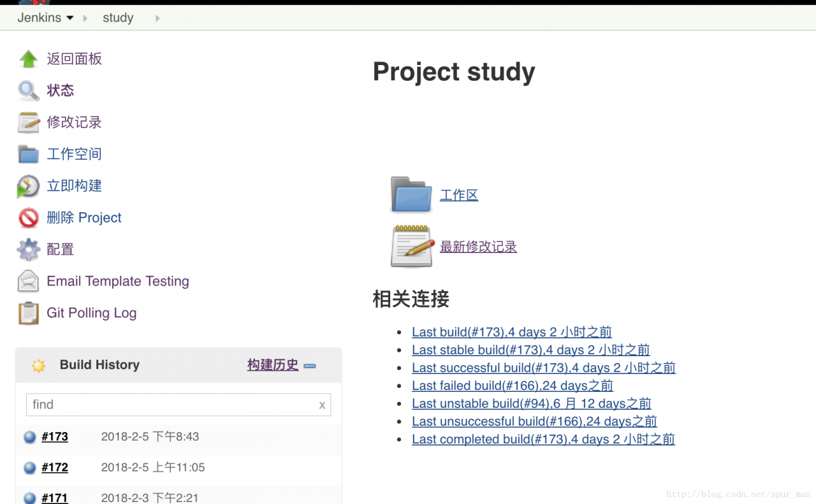Select the 状态 sidebar item

60,90
